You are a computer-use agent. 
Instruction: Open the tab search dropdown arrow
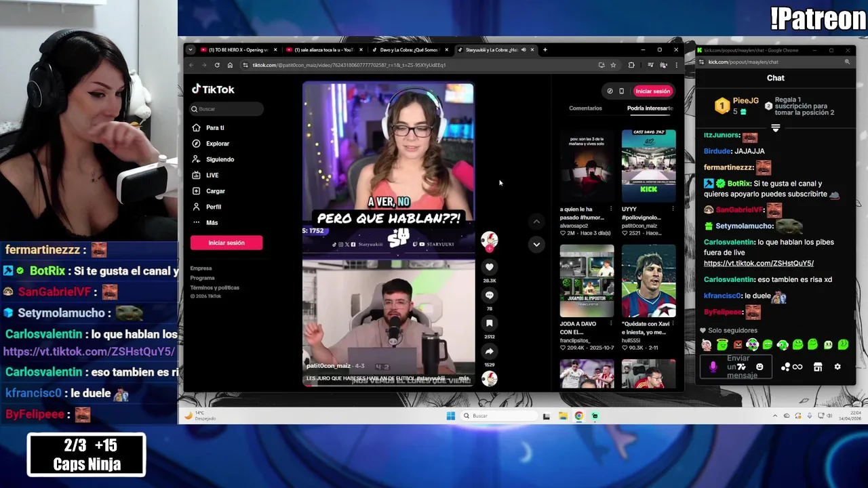pos(190,49)
